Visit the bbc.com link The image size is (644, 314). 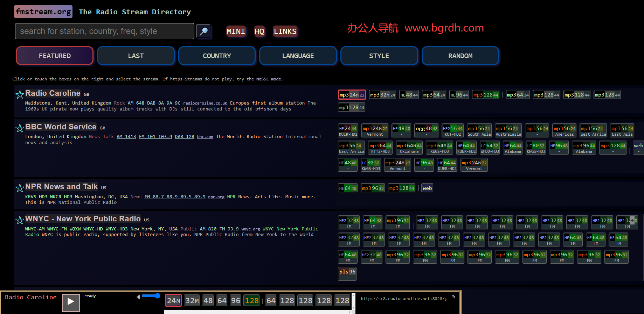point(205,137)
